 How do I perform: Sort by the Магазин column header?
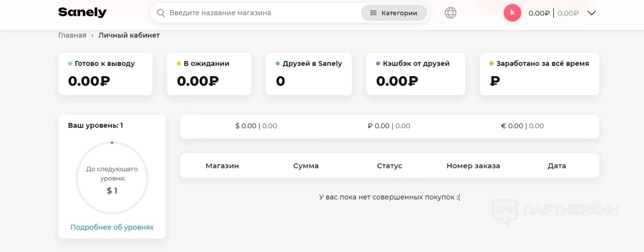[222, 166]
